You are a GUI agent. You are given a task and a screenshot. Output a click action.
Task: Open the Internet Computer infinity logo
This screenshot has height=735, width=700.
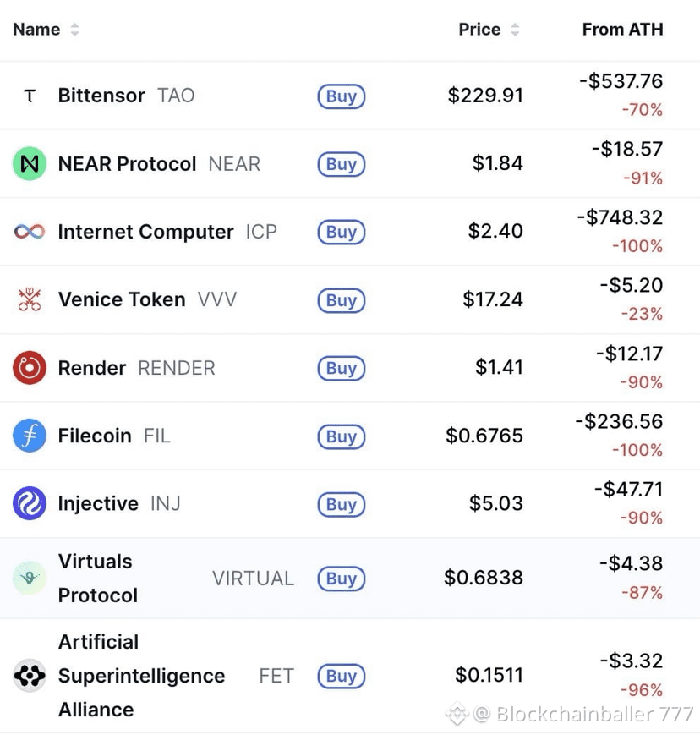[x=30, y=232]
